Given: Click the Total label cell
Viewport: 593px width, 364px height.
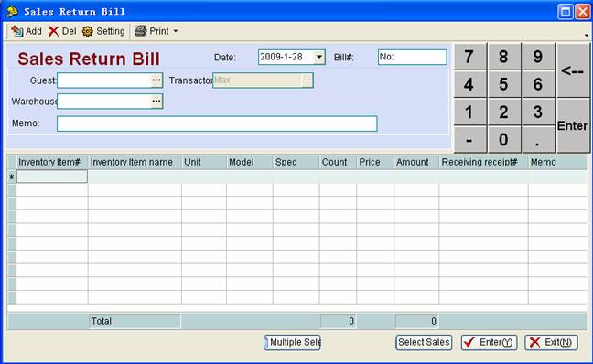Looking at the screenshot, I should 135,321.
